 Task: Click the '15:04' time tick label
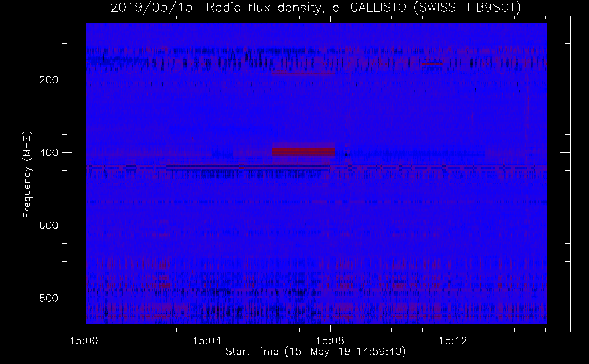coord(207,341)
